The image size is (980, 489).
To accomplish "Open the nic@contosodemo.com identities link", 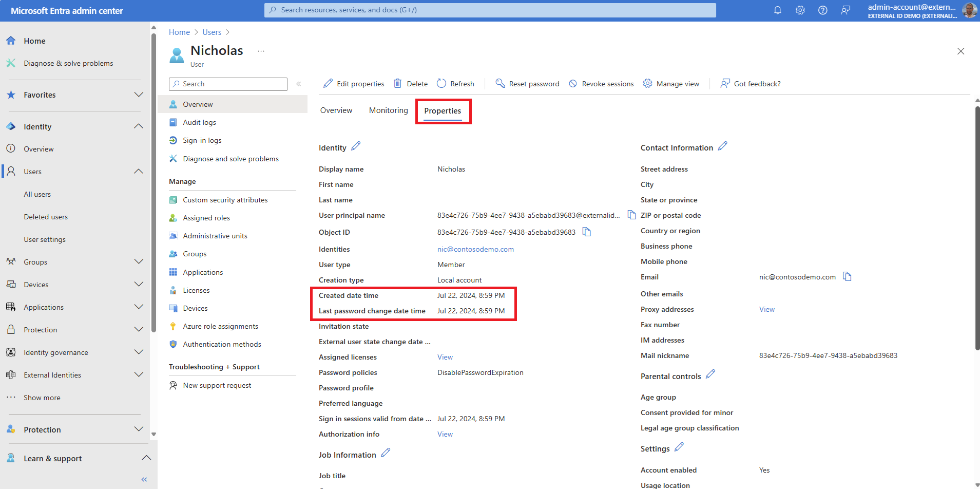I will pyautogui.click(x=475, y=249).
